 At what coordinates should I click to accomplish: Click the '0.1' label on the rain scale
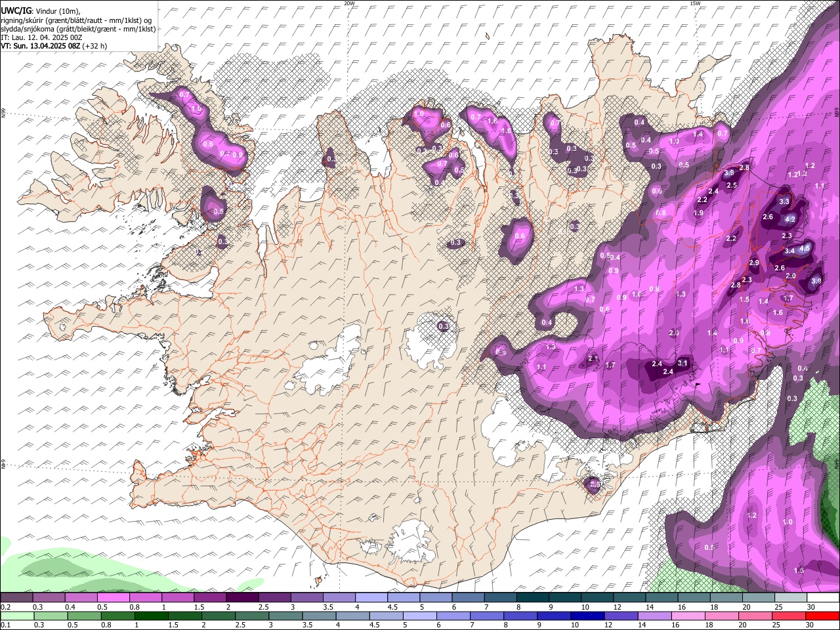click(x=5, y=625)
